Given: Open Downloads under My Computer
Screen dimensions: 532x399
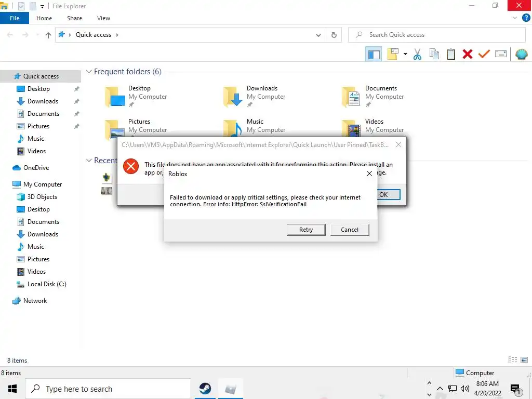Looking at the screenshot, I should pos(43,234).
